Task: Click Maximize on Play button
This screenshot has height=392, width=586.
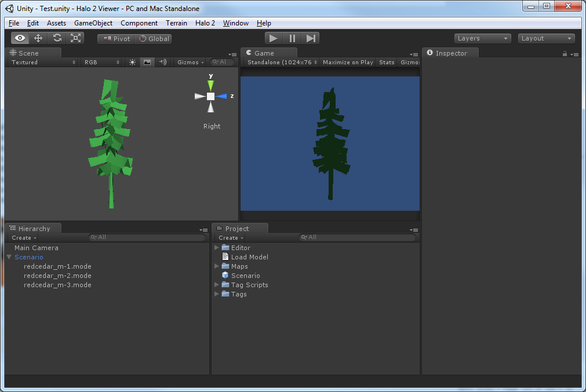Action: [x=348, y=63]
